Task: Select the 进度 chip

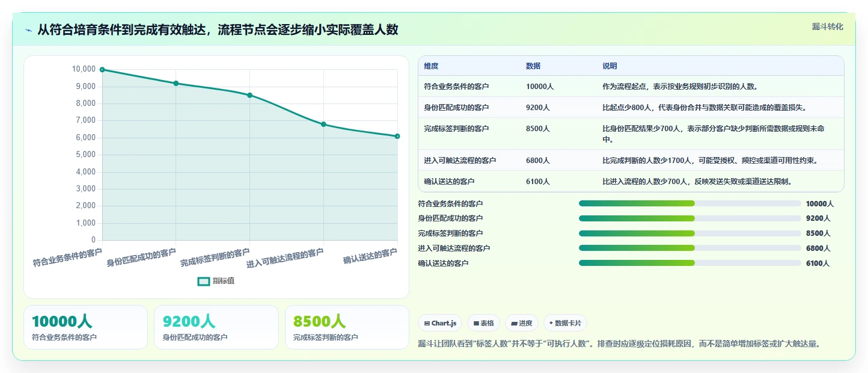Action: (x=522, y=323)
